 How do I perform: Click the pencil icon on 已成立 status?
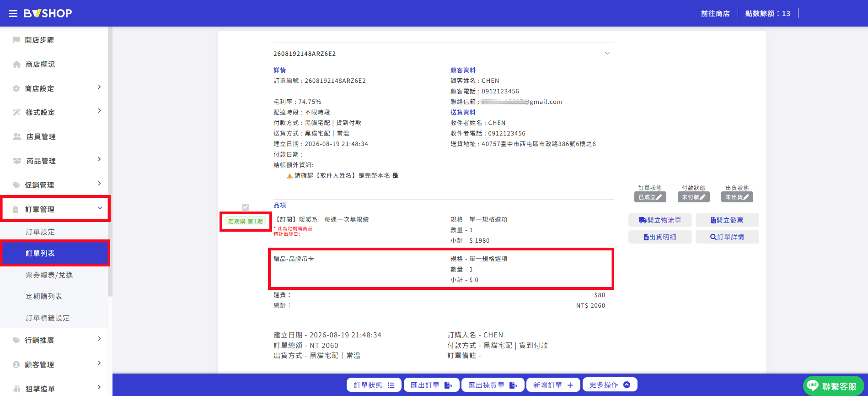[659, 197]
